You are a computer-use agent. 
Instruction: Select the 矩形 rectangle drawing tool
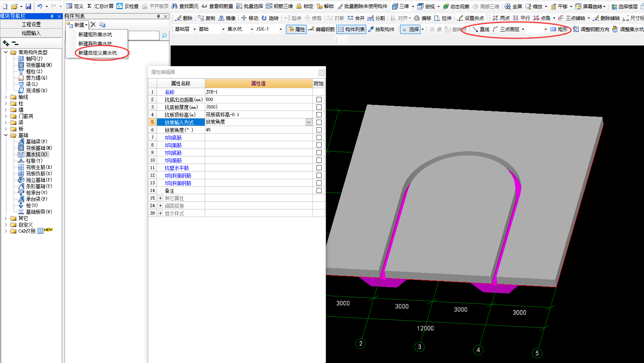(x=559, y=29)
